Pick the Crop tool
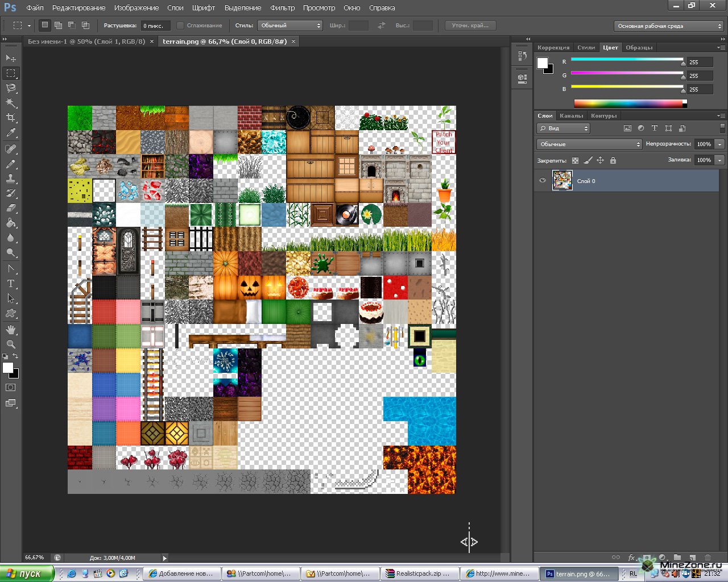Image resolution: width=728 pixels, height=582 pixels. [x=11, y=118]
